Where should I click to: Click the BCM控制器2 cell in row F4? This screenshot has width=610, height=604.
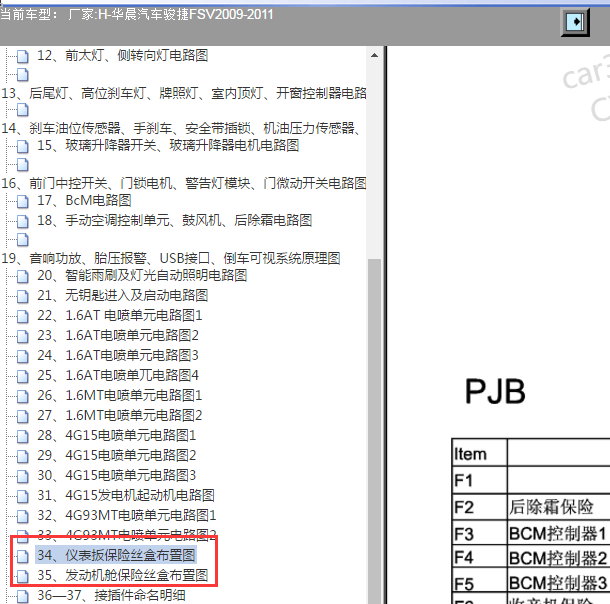(x=559, y=558)
